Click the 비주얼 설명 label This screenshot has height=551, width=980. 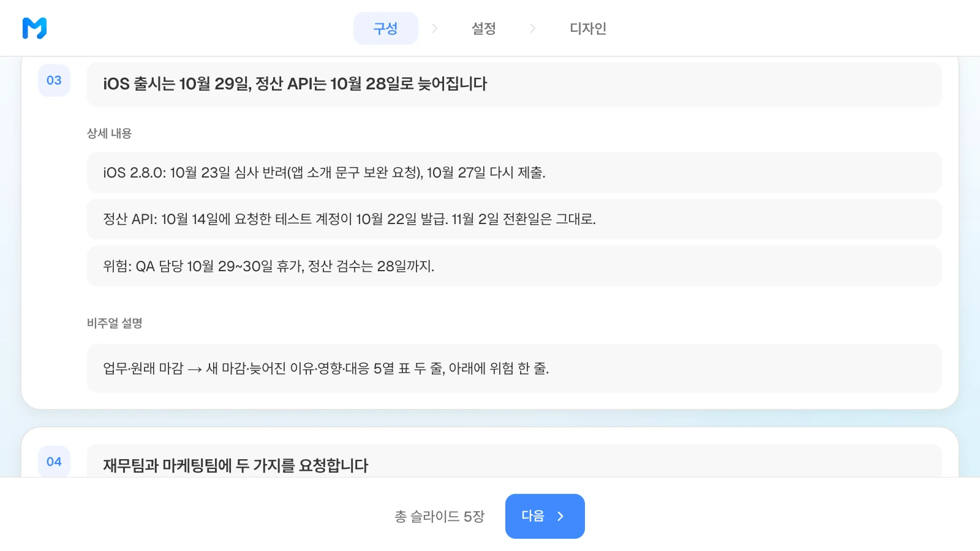[115, 323]
